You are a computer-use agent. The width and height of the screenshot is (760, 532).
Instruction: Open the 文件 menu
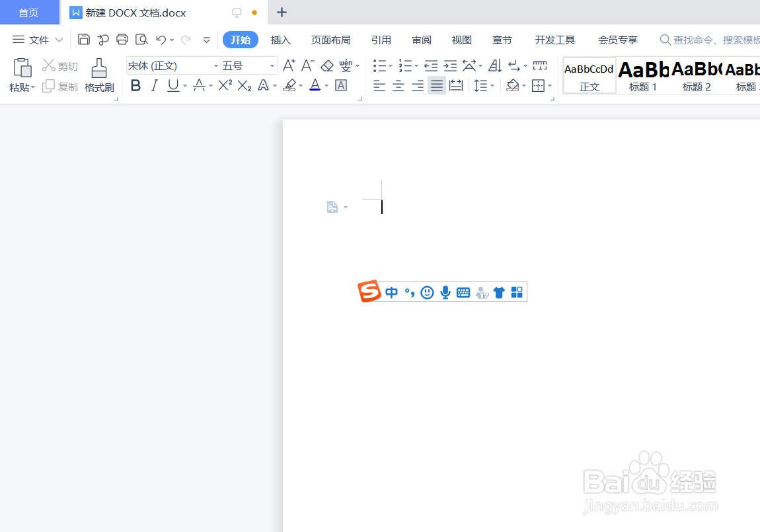(x=38, y=40)
